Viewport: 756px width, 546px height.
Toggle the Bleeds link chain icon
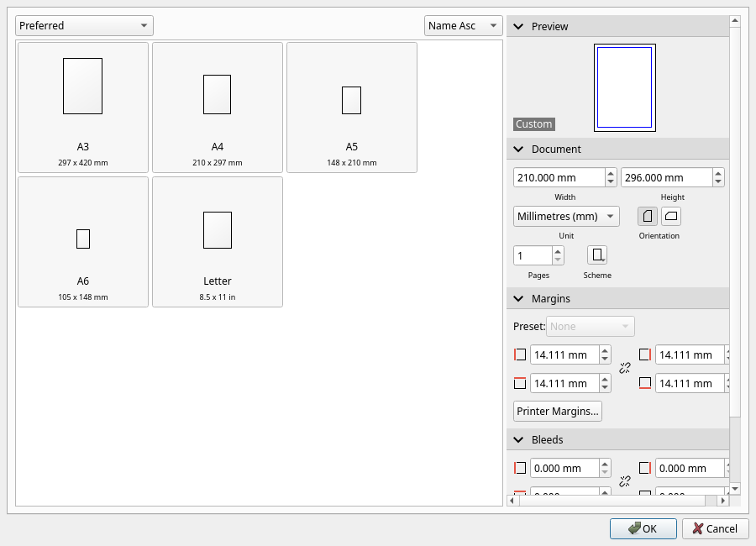click(624, 481)
